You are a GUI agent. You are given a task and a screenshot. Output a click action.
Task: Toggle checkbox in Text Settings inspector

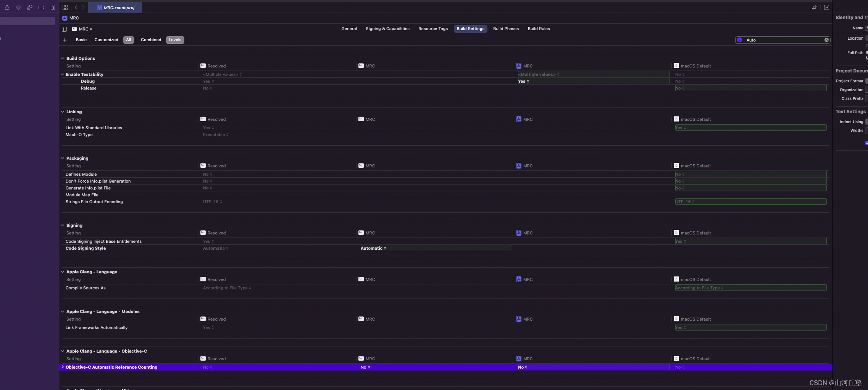866,143
